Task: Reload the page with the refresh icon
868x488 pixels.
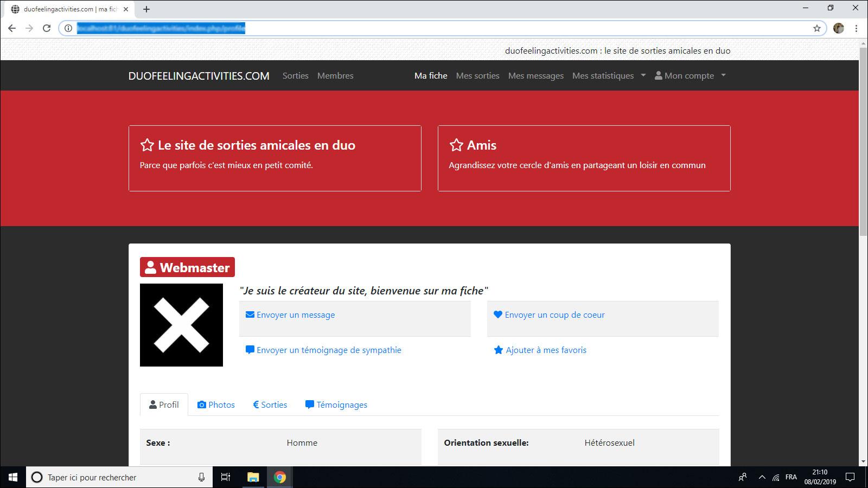Action: [x=47, y=28]
